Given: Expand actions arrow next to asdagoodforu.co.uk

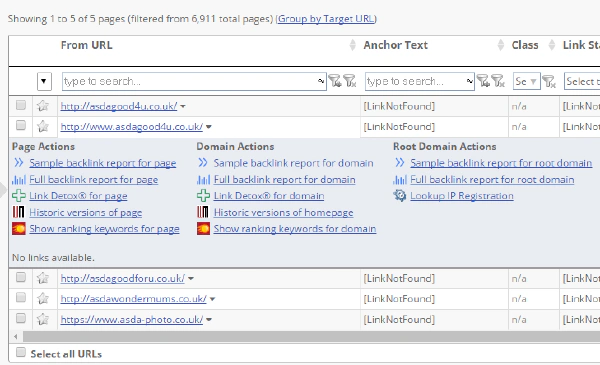Looking at the screenshot, I should pos(191,279).
